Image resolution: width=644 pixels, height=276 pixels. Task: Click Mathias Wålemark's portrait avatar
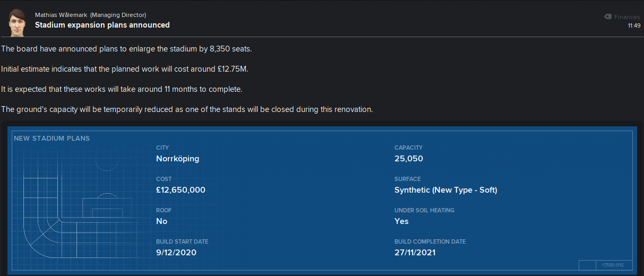18,22
